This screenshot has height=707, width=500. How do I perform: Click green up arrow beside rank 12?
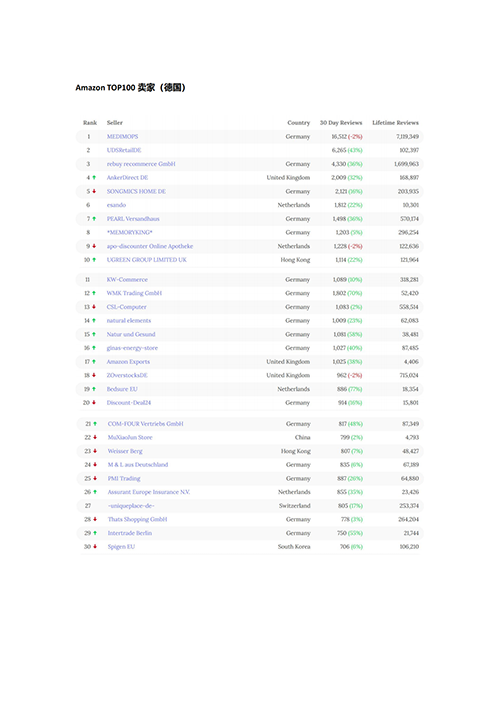pos(94,293)
